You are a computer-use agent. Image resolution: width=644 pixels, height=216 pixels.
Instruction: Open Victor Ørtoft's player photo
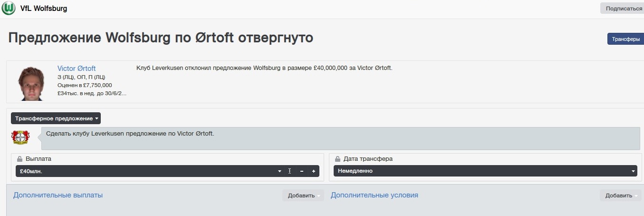[x=31, y=83]
